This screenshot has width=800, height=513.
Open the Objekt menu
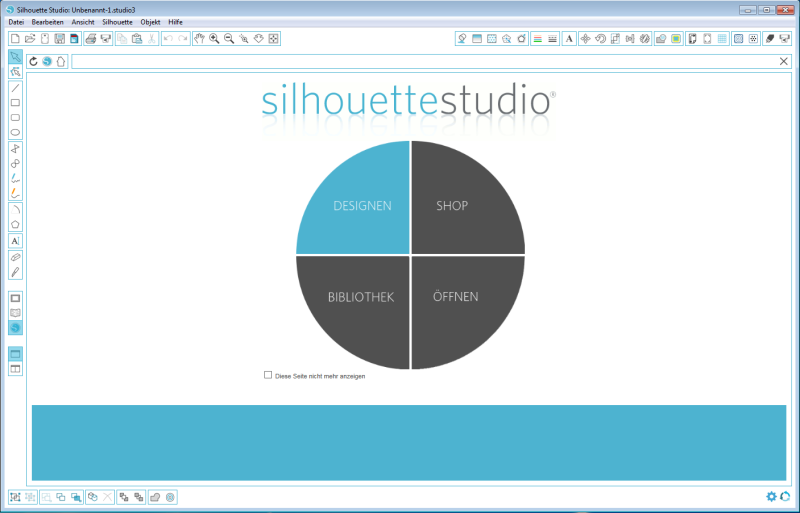151,22
